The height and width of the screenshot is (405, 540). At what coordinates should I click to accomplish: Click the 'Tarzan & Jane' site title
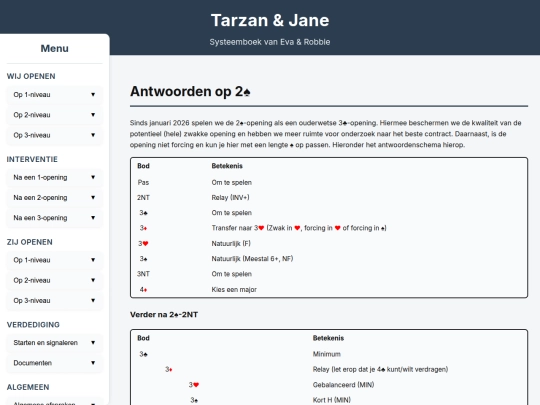tap(270, 20)
